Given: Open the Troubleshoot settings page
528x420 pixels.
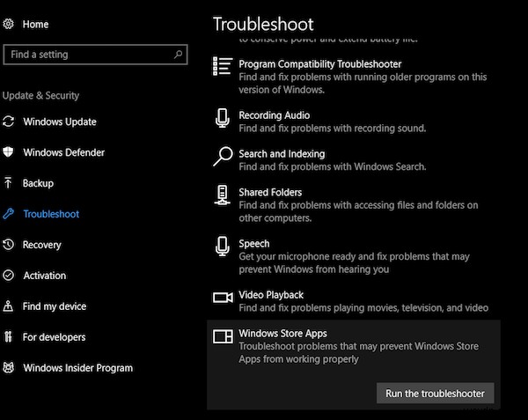Looking at the screenshot, I should (51, 214).
